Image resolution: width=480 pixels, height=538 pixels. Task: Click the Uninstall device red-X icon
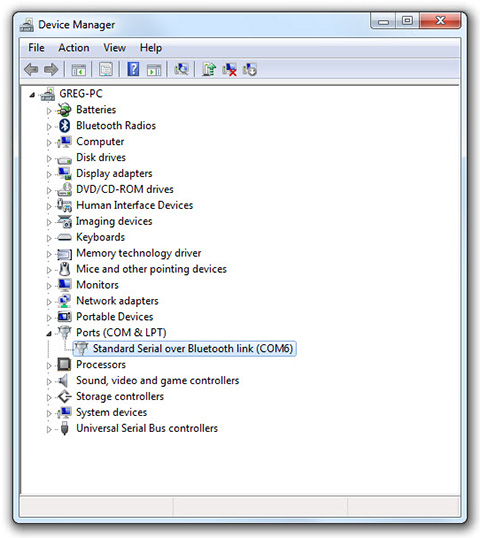coord(230,69)
